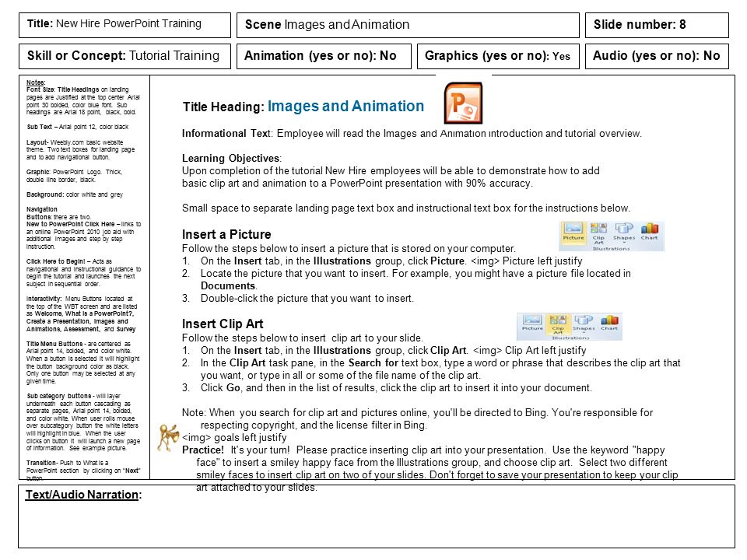Click the step 'Double-click the picture that you want to insert.'
The width and height of the screenshot is (747, 560).
(307, 298)
